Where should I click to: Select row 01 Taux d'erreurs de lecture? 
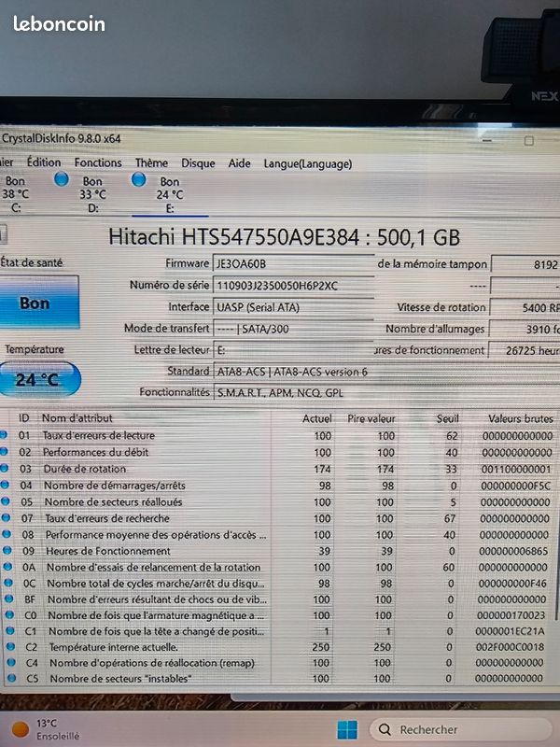pos(277,435)
